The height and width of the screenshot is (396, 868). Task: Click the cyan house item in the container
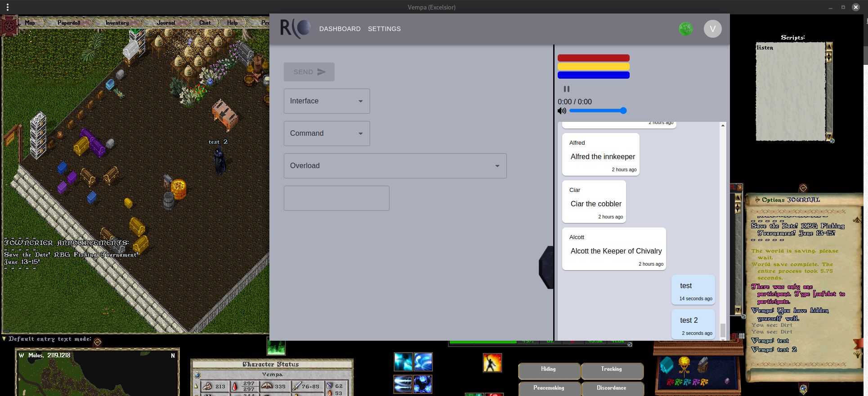[667, 365]
